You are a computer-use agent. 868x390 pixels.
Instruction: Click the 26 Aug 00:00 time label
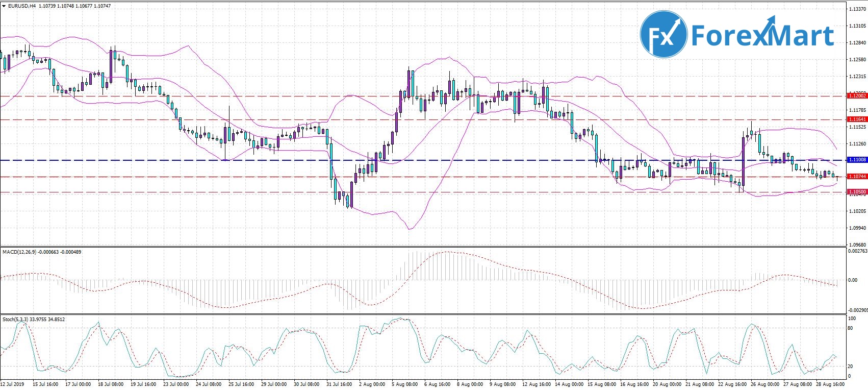tap(765, 384)
